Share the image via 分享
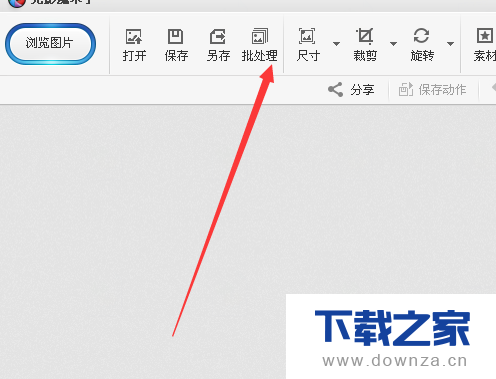Screen dimensions: 496x379 (351, 90)
